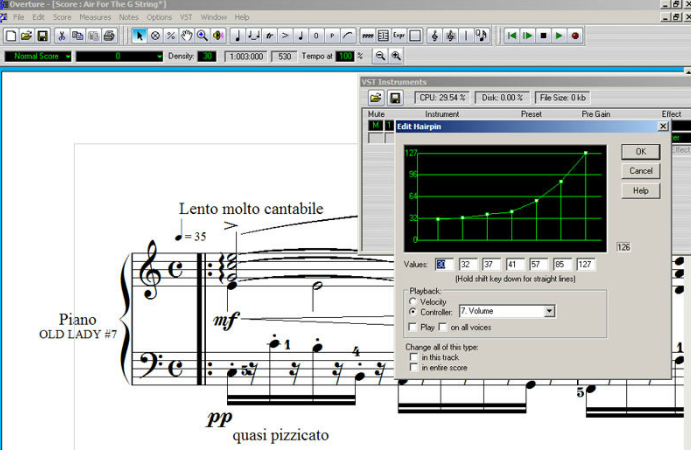Open the treble clef palette
This screenshot has height=450, width=691.
click(435, 36)
